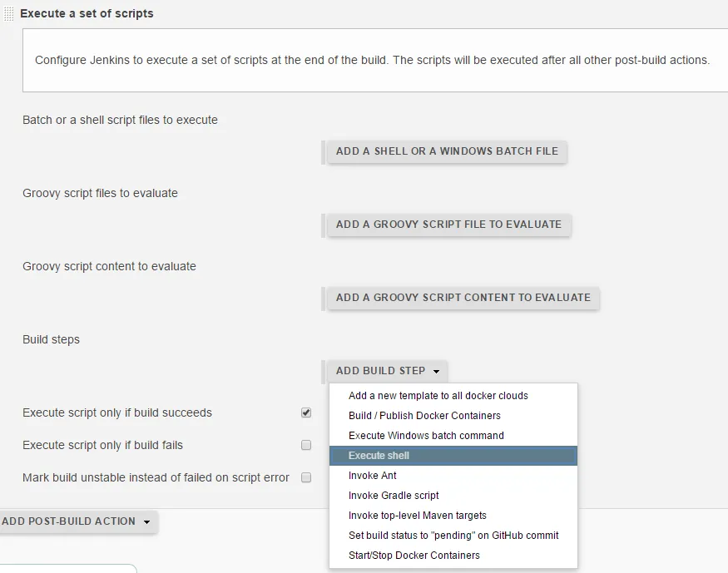Pick Execute shell from the menu
728x573 pixels.
[x=379, y=456]
